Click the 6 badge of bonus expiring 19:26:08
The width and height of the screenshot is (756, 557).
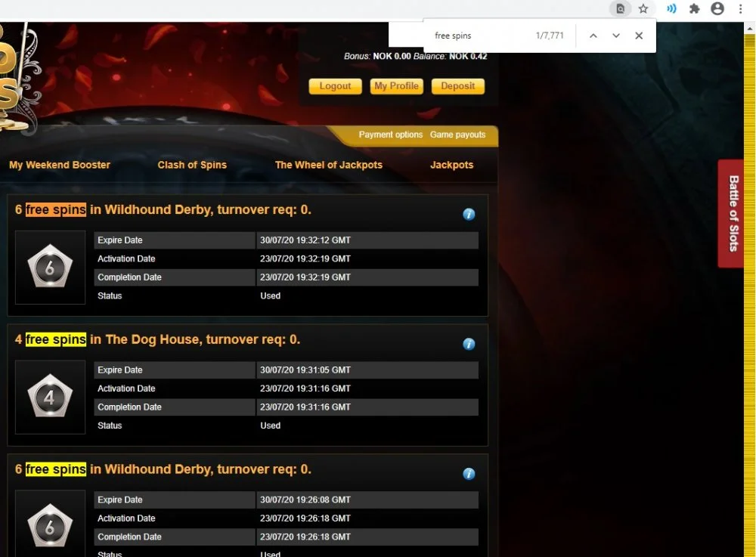pos(50,525)
